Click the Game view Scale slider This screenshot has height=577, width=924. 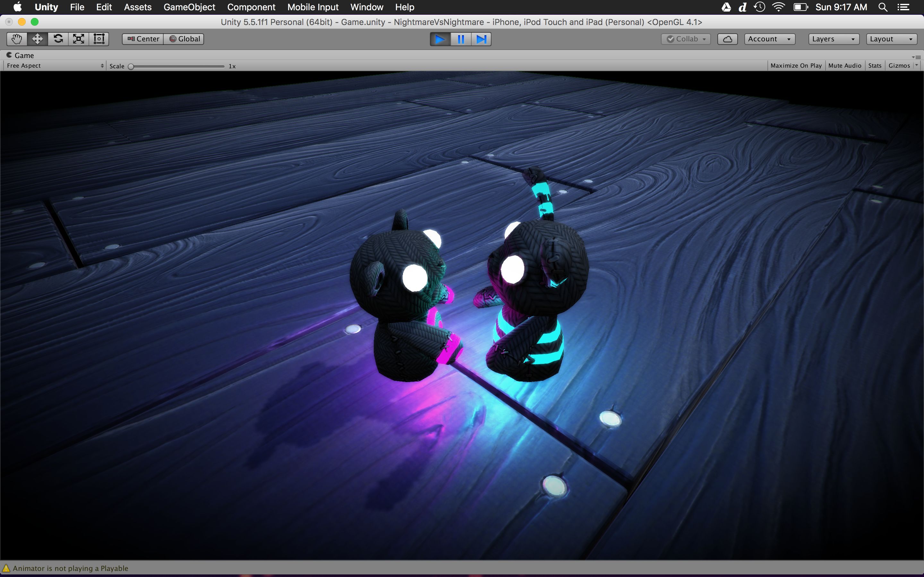[177, 66]
